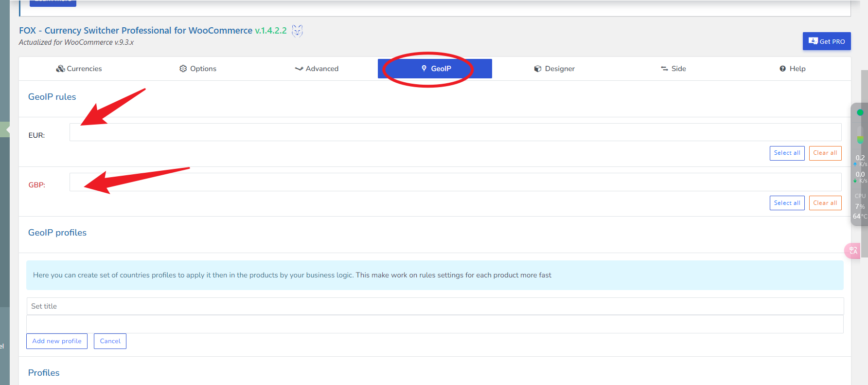The height and width of the screenshot is (385, 868).
Task: Click the Advanced tab icon
Action: (299, 69)
